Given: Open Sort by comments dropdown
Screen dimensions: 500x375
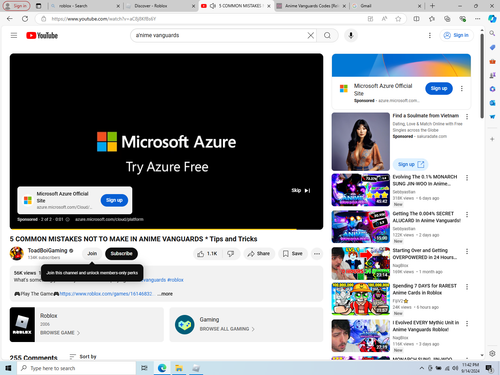Looking at the screenshot, I should click(x=83, y=357).
